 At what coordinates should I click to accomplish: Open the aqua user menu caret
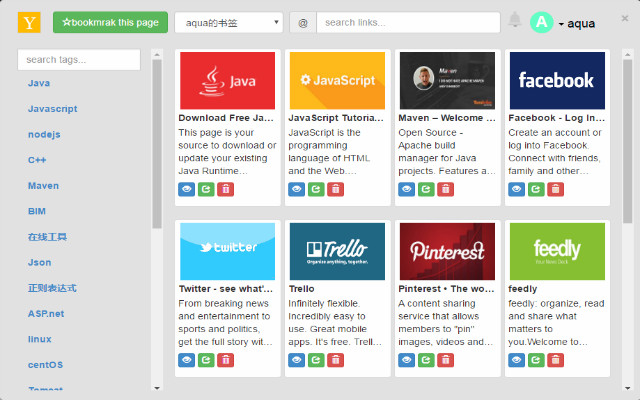pos(561,24)
